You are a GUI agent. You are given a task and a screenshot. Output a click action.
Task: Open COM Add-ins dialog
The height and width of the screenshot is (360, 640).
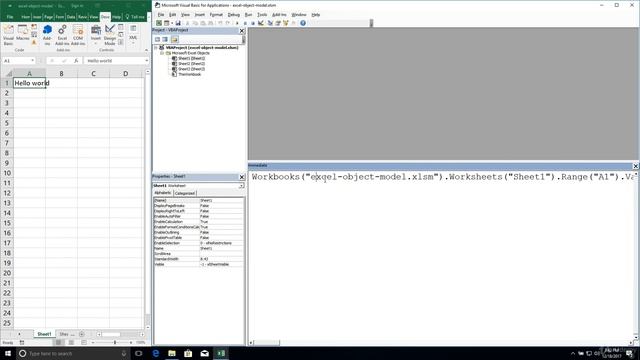tap(78, 34)
